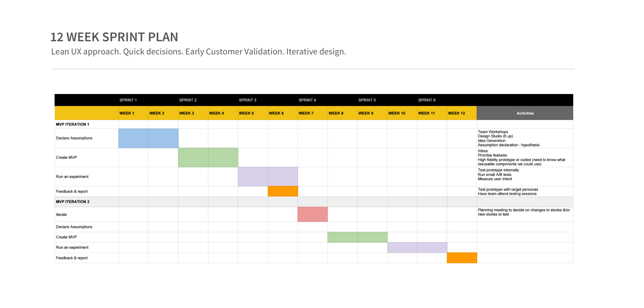Click the green Create MVP bar in Week 8

tap(343, 237)
